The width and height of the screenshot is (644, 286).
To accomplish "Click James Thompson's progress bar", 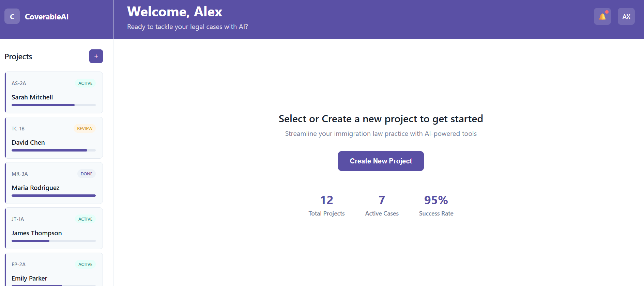I will [53, 241].
